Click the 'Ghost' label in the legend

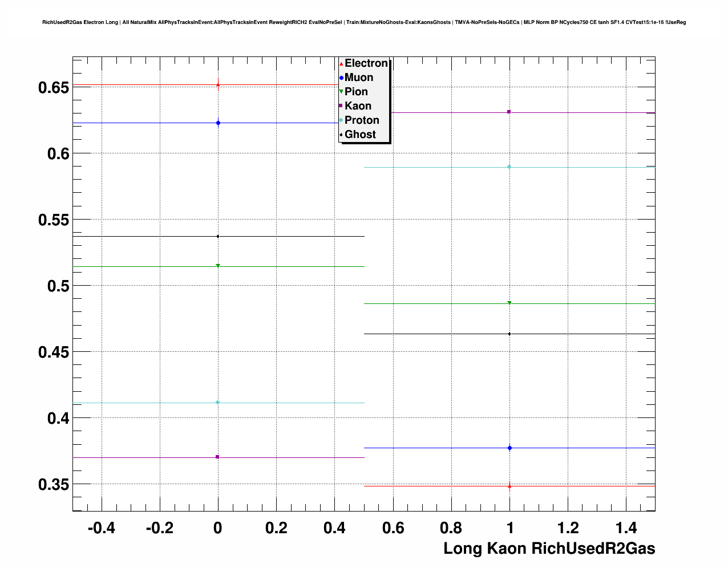360,135
